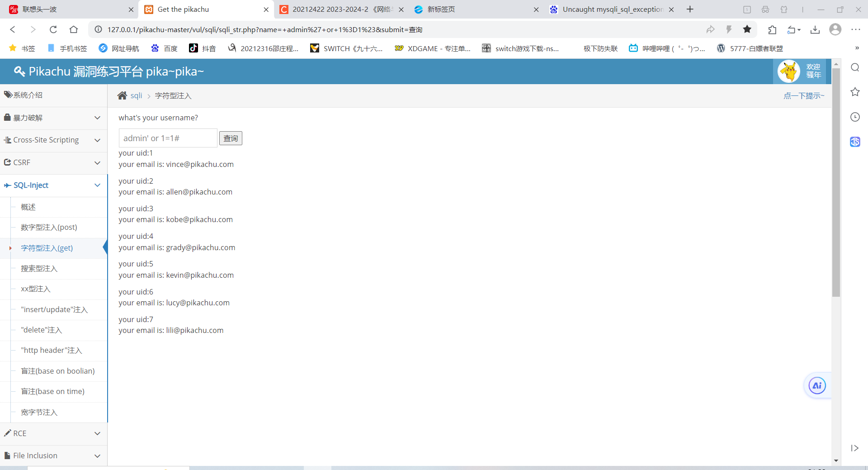The height and width of the screenshot is (470, 868).
Task: Click the browser address bar URL
Action: tap(265, 29)
